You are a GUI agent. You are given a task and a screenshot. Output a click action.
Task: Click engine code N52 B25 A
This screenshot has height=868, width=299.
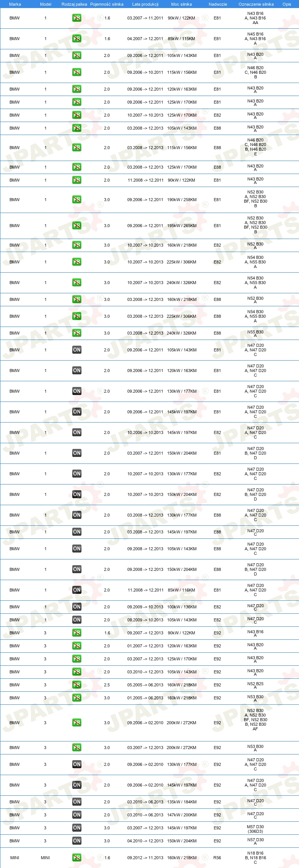pyautogui.click(x=255, y=685)
